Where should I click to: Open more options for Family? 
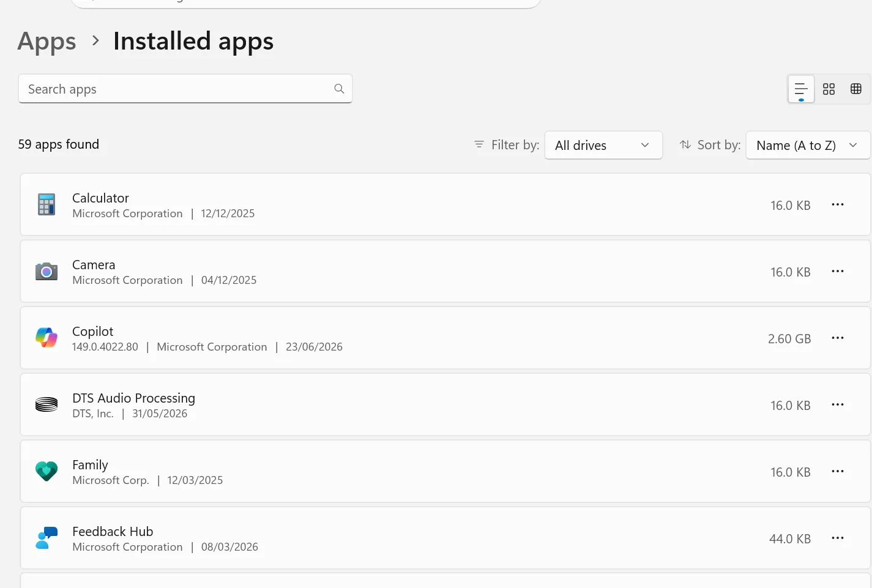(838, 471)
